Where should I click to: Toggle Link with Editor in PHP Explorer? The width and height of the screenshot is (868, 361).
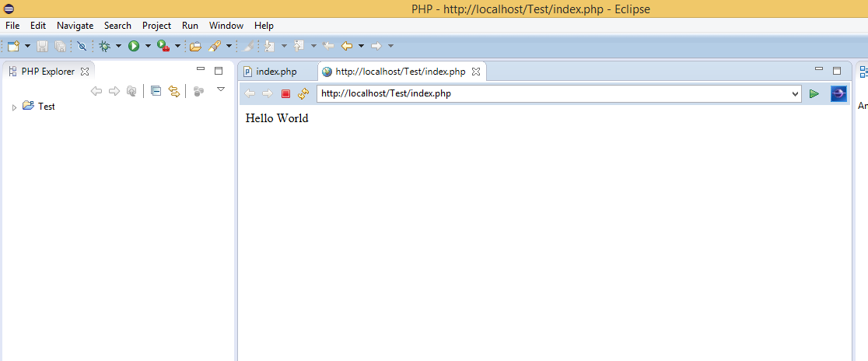(x=173, y=91)
